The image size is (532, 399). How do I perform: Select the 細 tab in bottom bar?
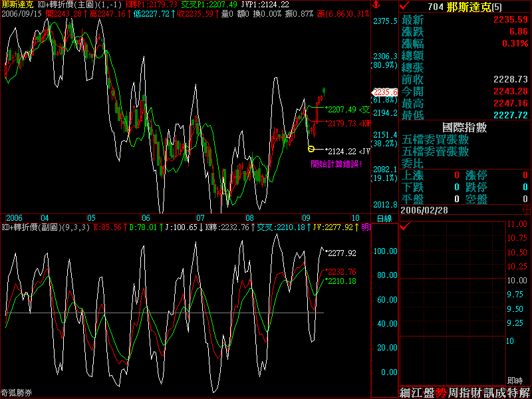pos(405,392)
